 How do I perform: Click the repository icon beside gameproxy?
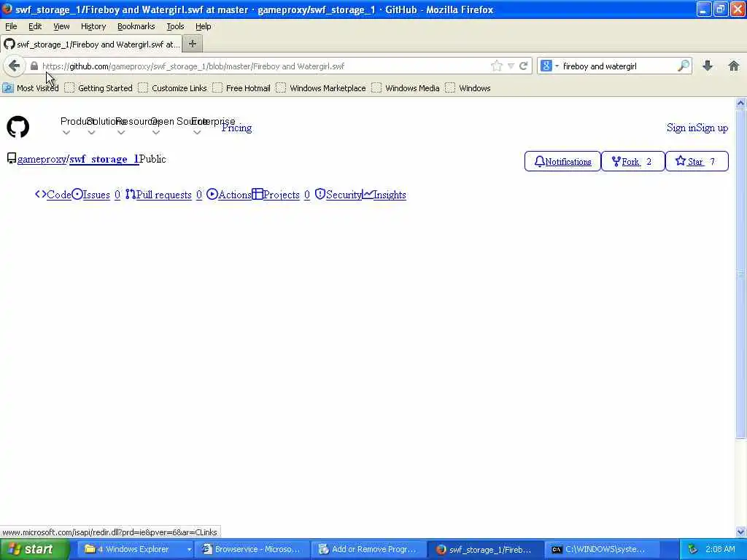click(x=12, y=158)
